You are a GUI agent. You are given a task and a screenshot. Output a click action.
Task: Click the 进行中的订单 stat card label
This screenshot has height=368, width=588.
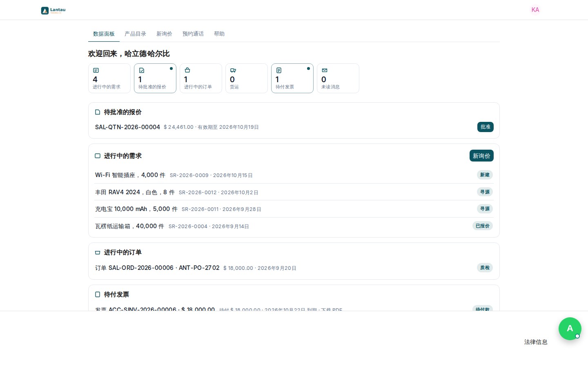click(x=198, y=87)
